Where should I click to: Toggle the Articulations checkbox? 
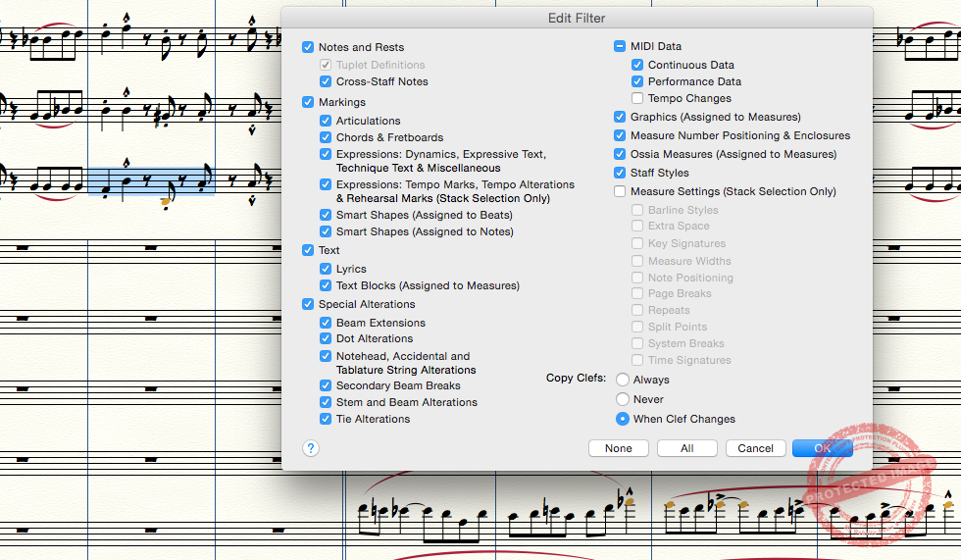tap(327, 121)
